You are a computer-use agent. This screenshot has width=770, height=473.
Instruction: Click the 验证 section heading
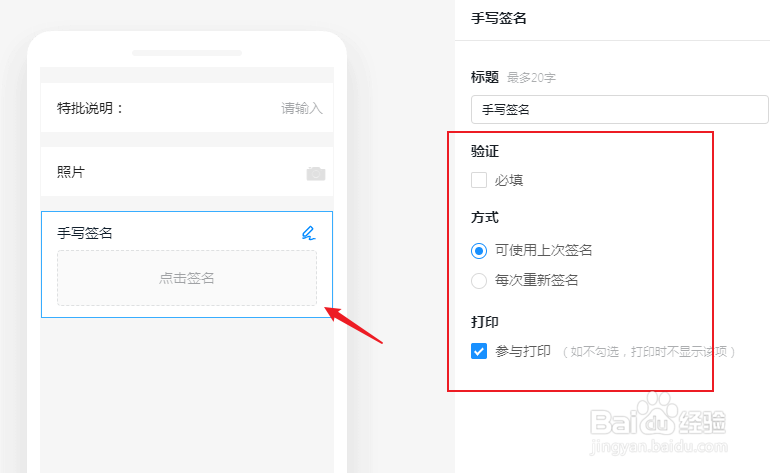(485, 151)
